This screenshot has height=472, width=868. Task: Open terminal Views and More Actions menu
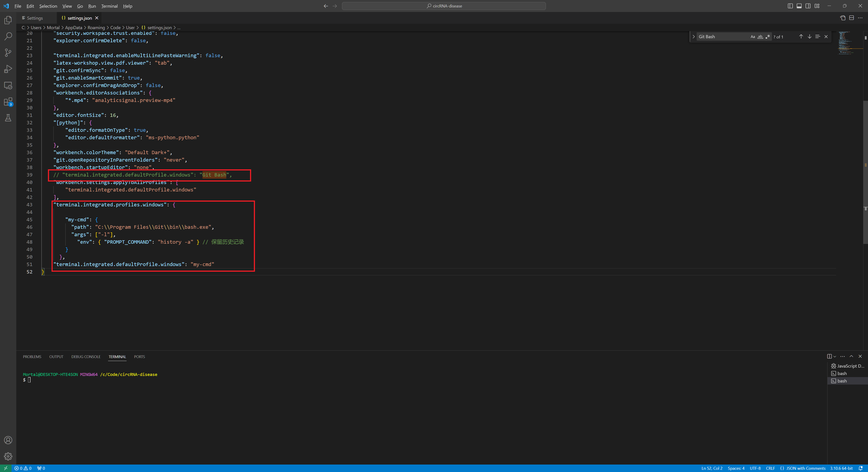(843, 356)
